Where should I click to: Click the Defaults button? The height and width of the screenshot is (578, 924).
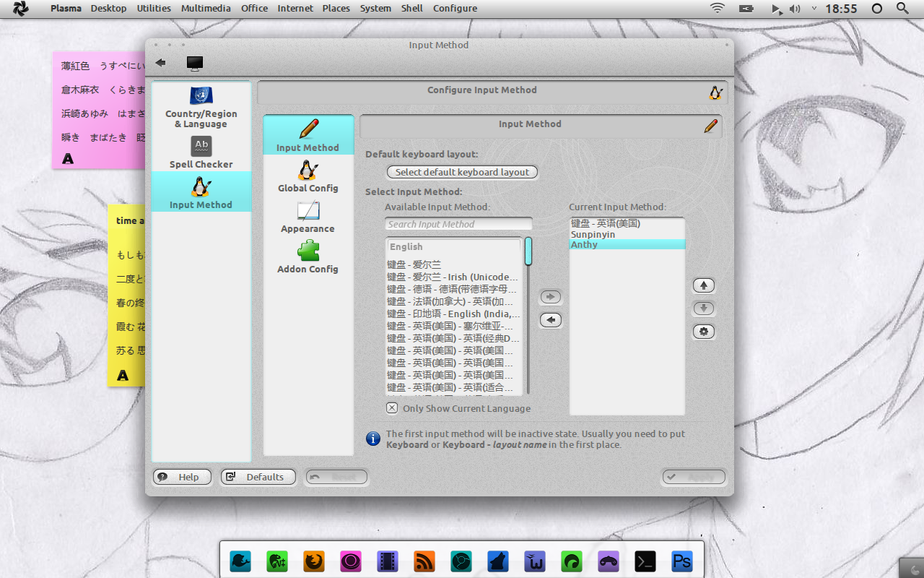[x=258, y=477]
